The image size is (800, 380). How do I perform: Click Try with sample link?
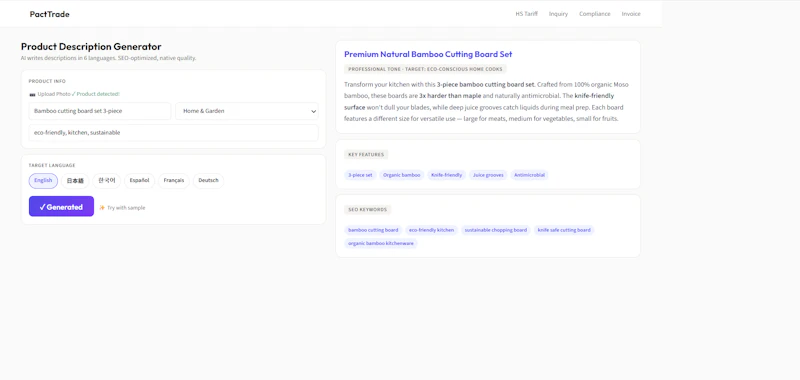click(x=126, y=208)
